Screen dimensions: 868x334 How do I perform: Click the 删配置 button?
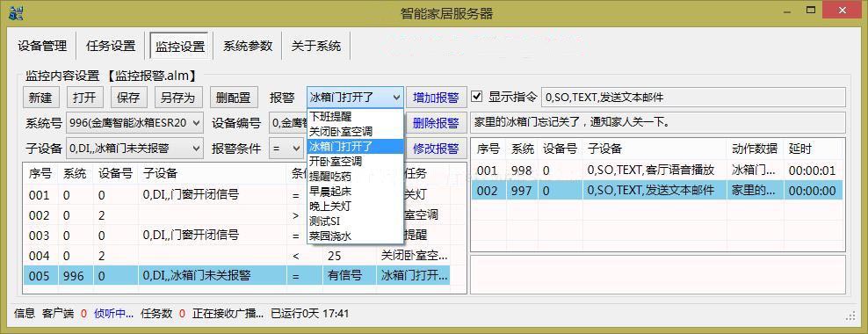235,98
